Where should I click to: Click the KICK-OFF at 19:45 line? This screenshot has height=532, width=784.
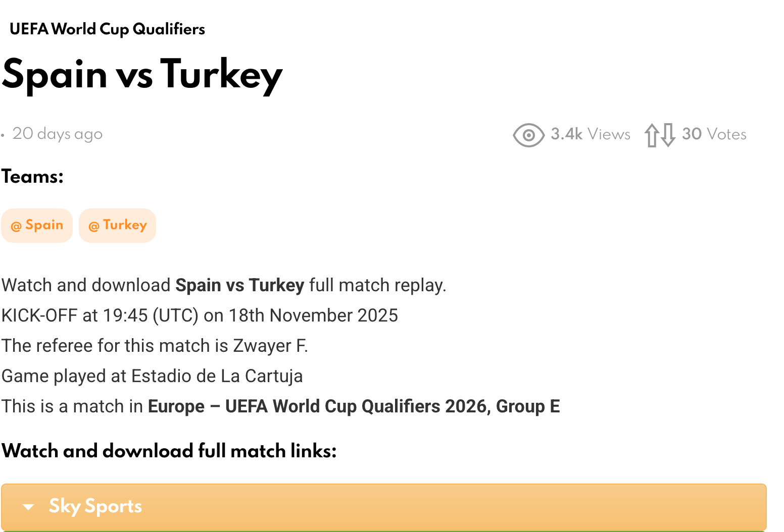coord(200,315)
